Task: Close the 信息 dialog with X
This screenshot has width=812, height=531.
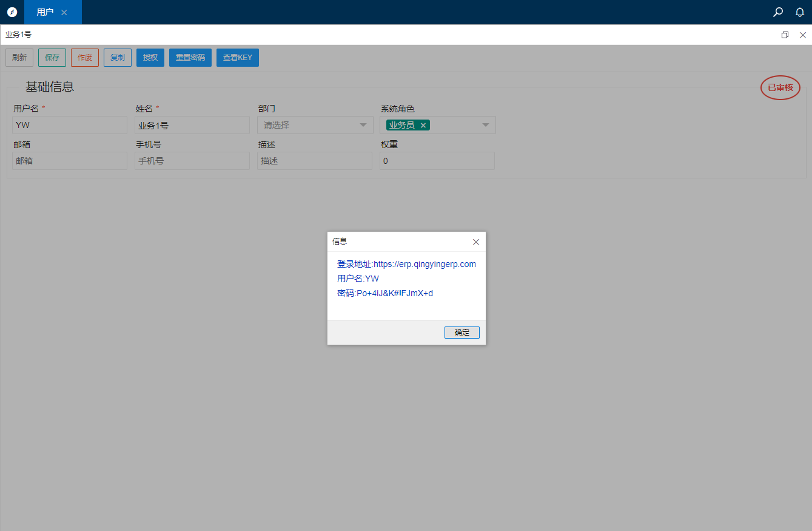Action: click(x=476, y=242)
